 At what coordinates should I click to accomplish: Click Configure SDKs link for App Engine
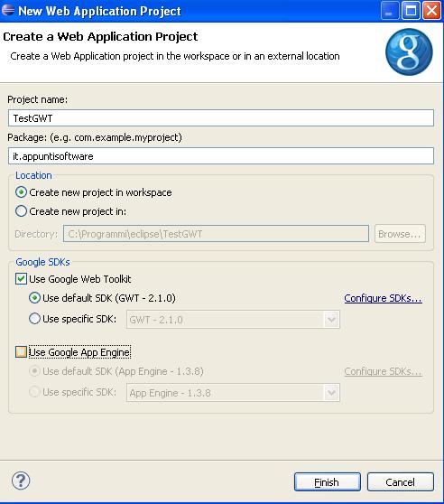pyautogui.click(x=383, y=371)
